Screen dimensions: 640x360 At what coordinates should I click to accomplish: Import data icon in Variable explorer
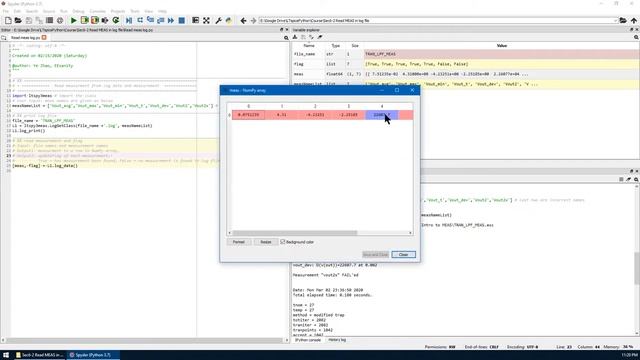pyautogui.click(x=295, y=37)
